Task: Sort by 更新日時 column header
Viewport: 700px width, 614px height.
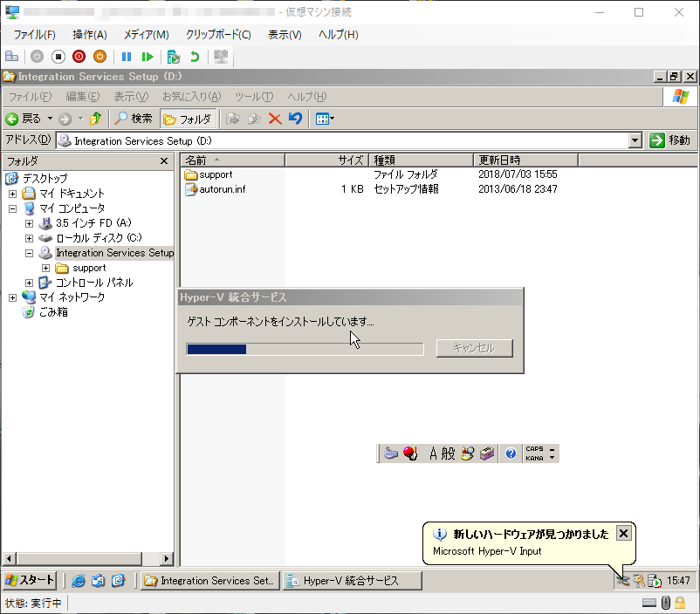Action: click(525, 160)
